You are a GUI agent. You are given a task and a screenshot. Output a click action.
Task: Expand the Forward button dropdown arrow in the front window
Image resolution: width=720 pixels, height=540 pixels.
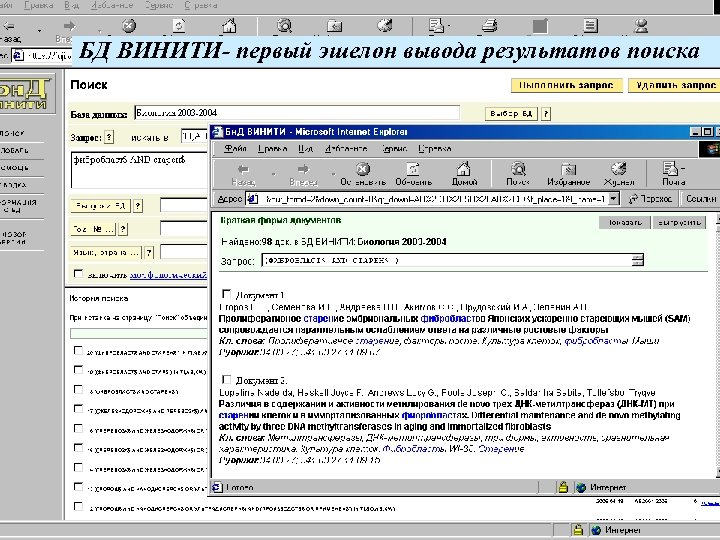333,174
